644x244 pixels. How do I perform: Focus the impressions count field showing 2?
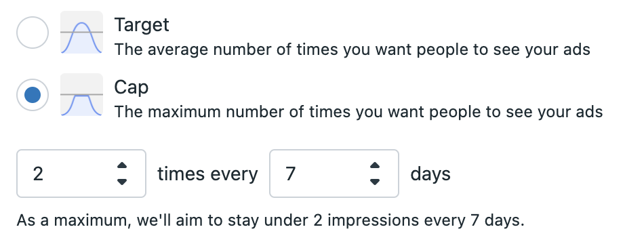(81, 174)
